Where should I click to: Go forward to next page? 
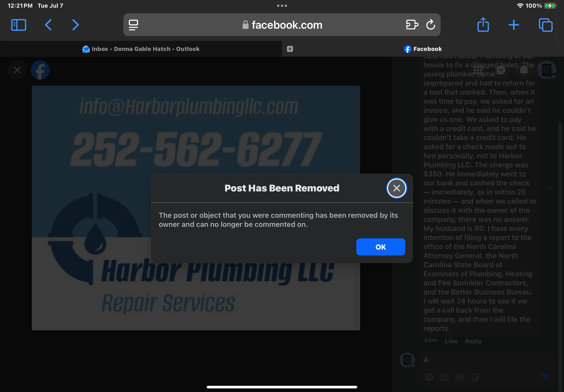tap(75, 25)
